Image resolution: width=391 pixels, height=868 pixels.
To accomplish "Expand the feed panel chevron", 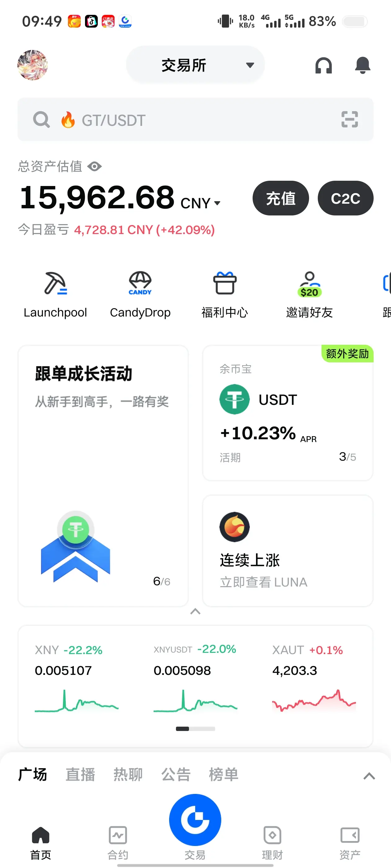I will (x=369, y=776).
